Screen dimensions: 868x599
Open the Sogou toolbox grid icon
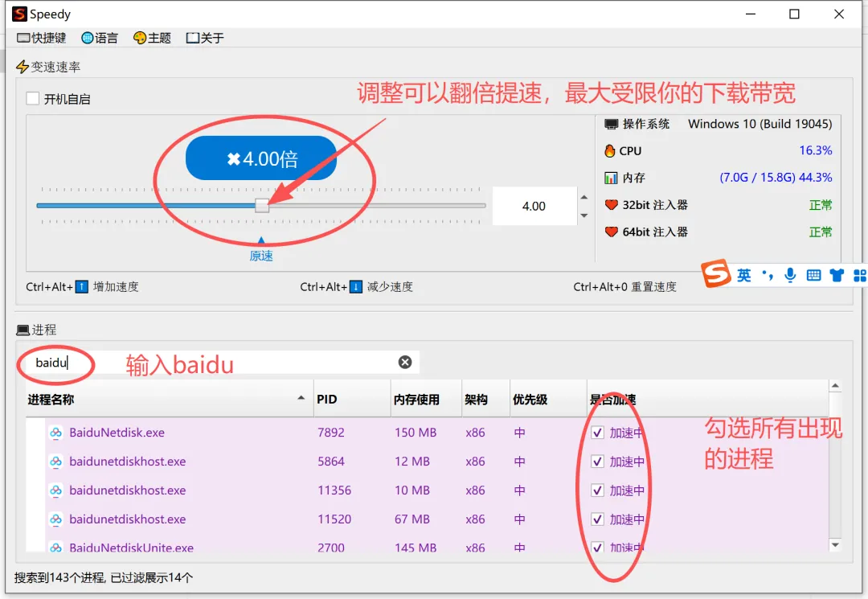(x=860, y=275)
